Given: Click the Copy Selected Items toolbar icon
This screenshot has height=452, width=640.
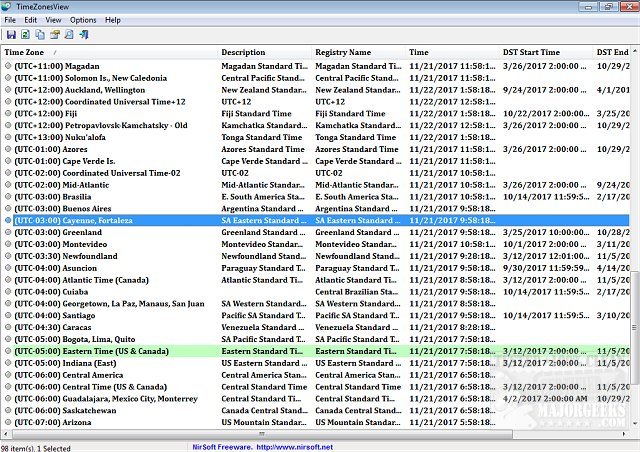Looking at the screenshot, I should click(40, 35).
